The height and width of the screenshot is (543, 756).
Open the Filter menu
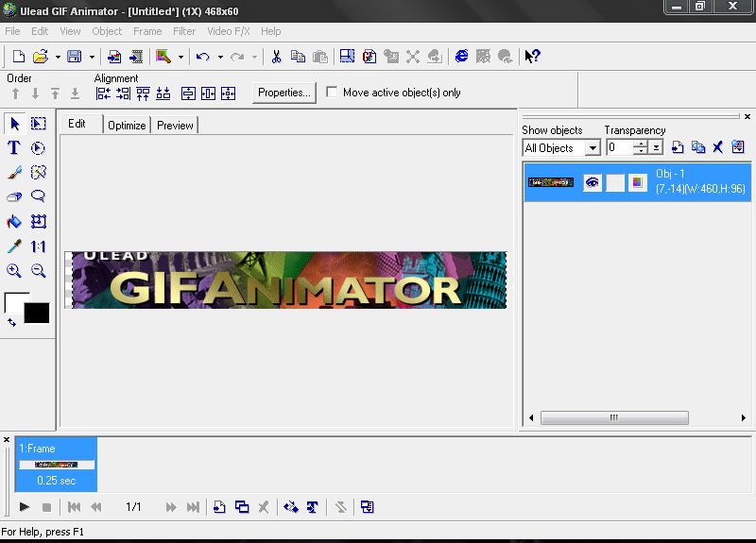click(184, 31)
